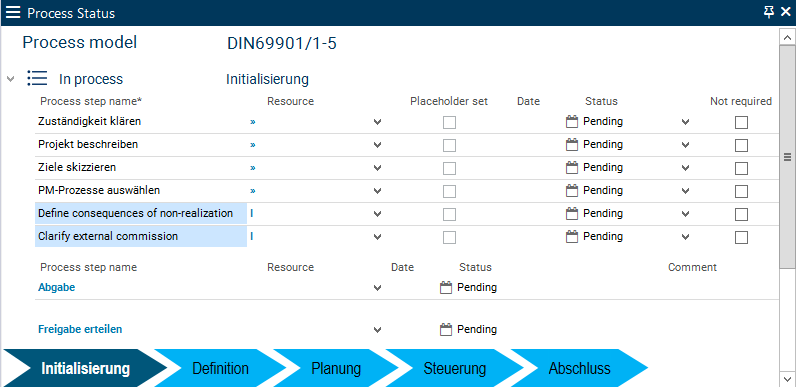The height and width of the screenshot is (387, 796).
Task: Mark Define consequences of non-realization Not required
Action: [742, 214]
